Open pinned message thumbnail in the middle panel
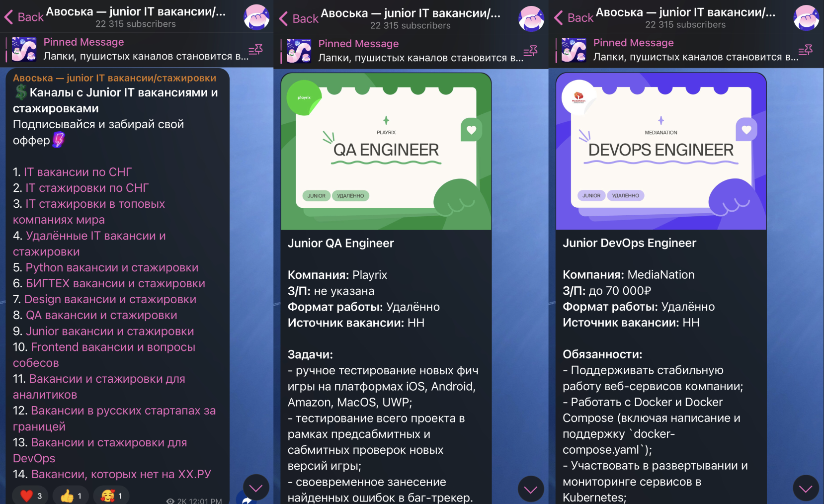Screen dimensions: 824x504 pos(299,51)
